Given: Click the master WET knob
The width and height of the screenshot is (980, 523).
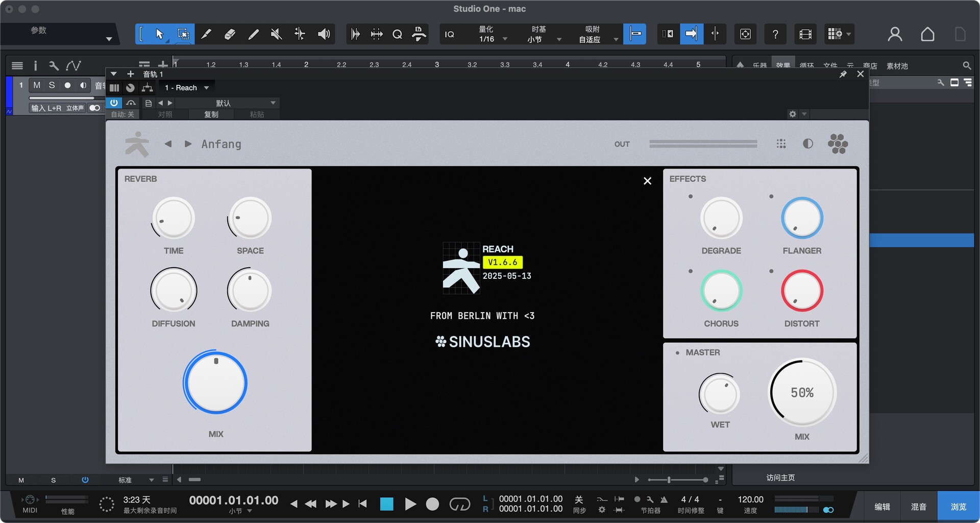Looking at the screenshot, I should [x=720, y=394].
